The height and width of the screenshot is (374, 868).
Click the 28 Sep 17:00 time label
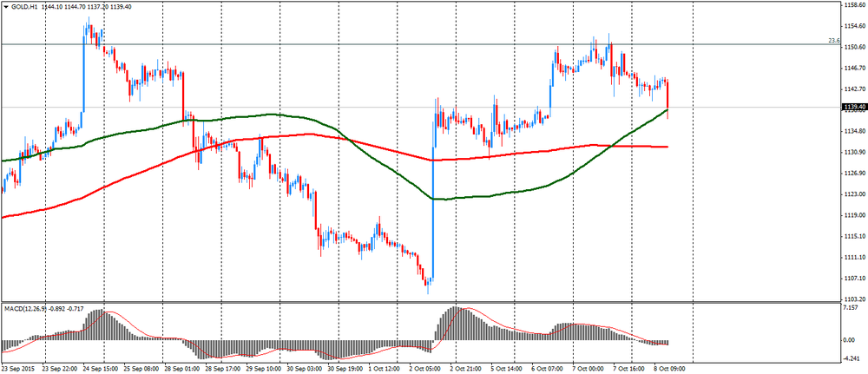224,367
